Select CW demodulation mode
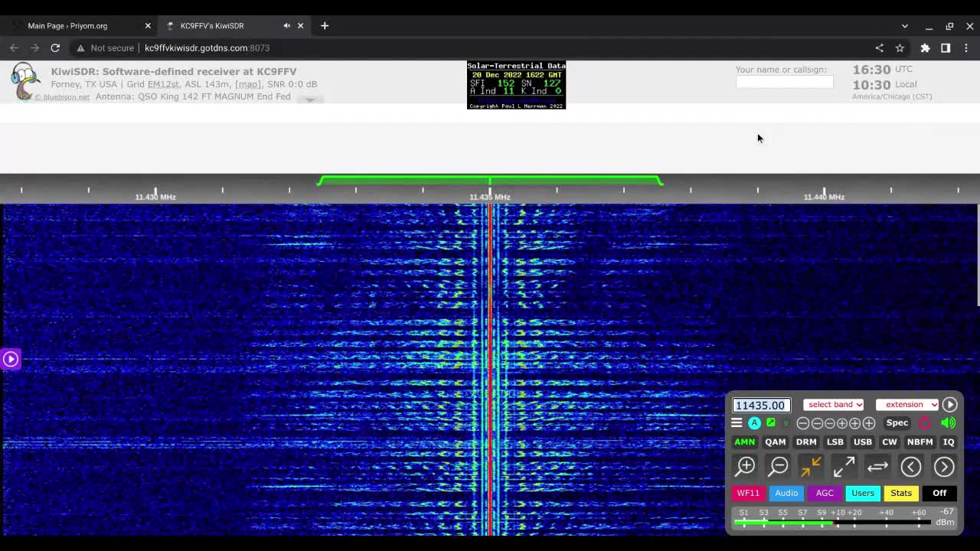The width and height of the screenshot is (980, 551). coord(890,442)
